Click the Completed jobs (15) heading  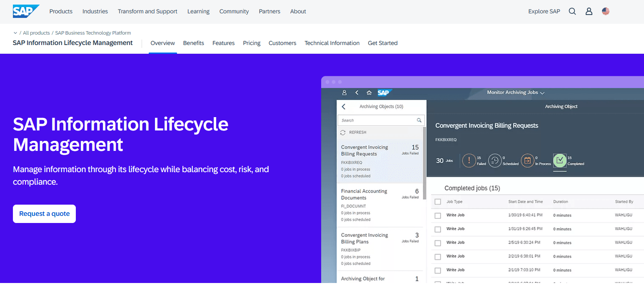pos(472,188)
